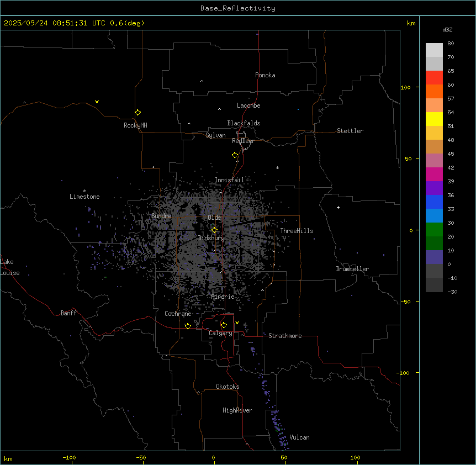The image size is (476, 465).
Task: Click the diamond marker above RockyMH
Action: point(137,112)
